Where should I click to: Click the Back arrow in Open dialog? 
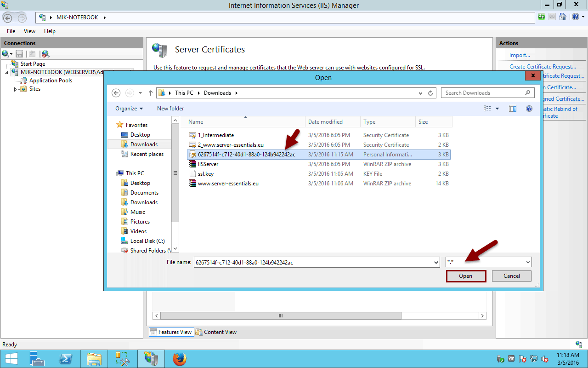point(116,93)
